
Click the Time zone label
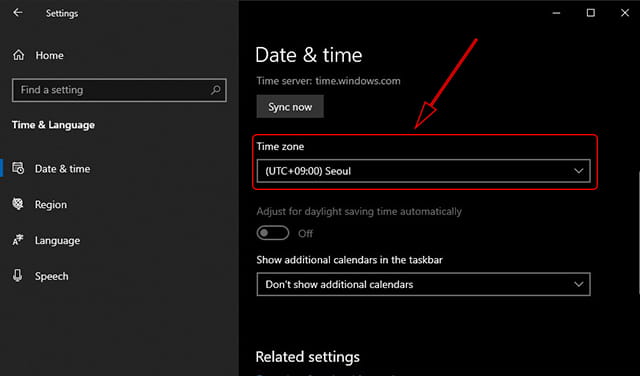280,147
